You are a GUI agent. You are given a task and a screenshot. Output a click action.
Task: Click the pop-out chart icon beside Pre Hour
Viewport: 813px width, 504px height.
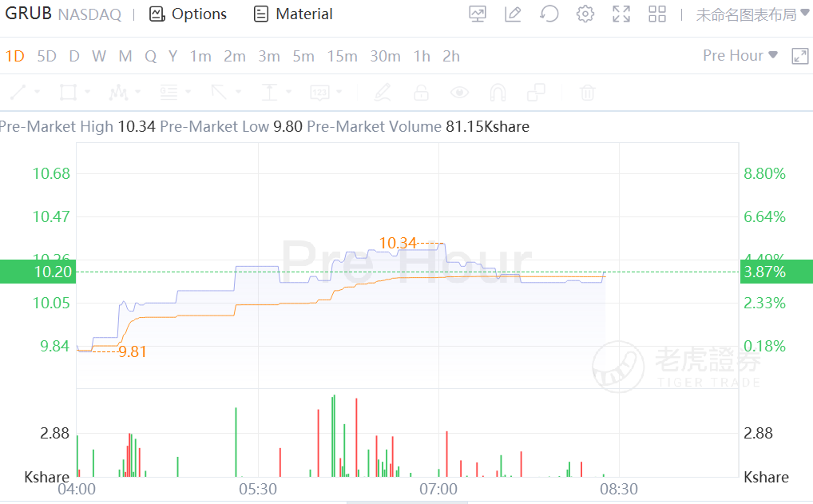tap(799, 56)
